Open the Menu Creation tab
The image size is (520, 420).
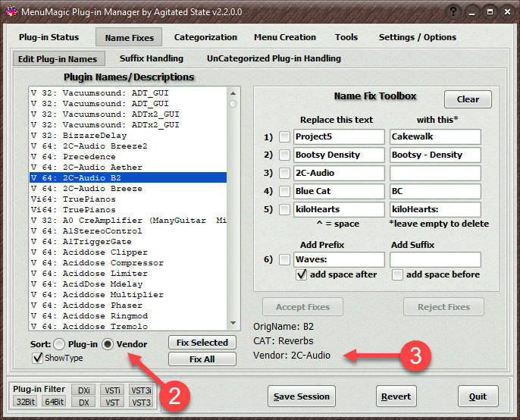tap(285, 37)
